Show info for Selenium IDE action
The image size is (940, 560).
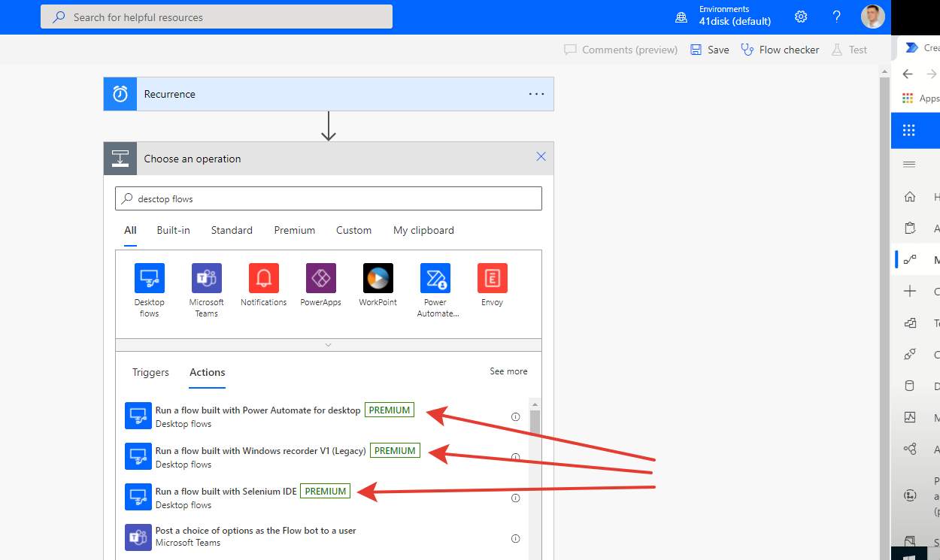pos(515,498)
